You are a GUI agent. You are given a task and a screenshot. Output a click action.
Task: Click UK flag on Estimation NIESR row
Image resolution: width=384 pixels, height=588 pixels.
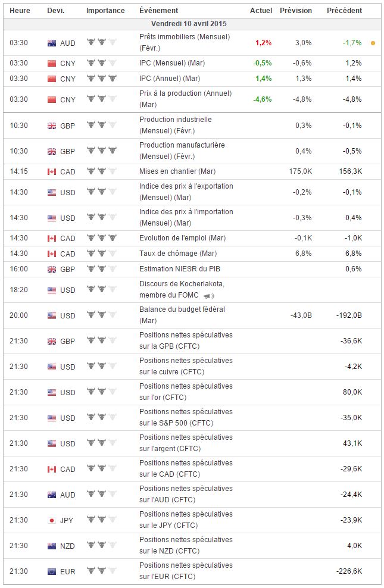click(x=51, y=269)
